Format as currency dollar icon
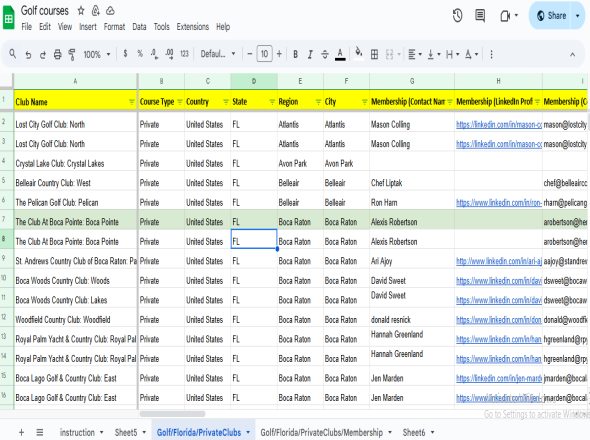590x440 pixels. pyautogui.click(x=125, y=54)
